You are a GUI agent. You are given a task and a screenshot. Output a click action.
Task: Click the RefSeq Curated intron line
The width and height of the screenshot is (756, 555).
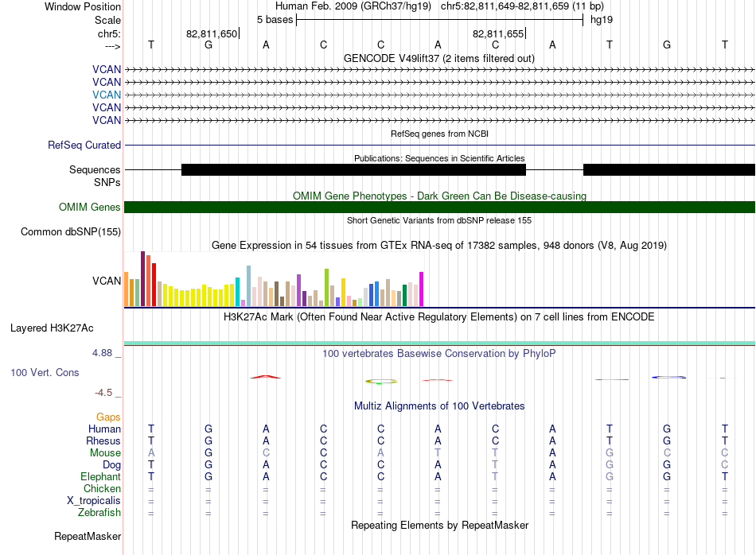(439, 145)
